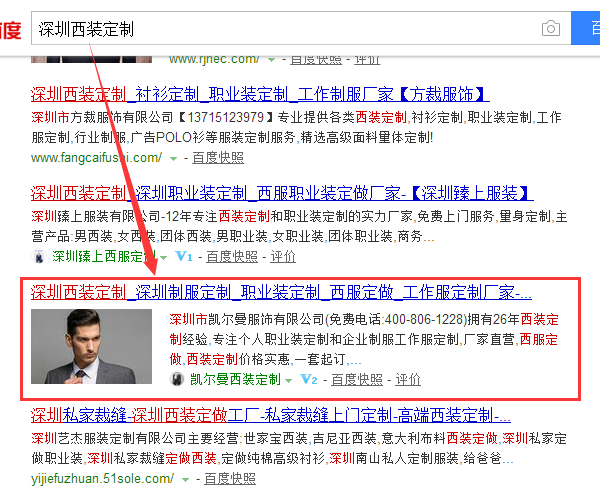This screenshot has height=500, width=600.
Task: Open the man in suit thumbnail
Action: click(x=91, y=347)
